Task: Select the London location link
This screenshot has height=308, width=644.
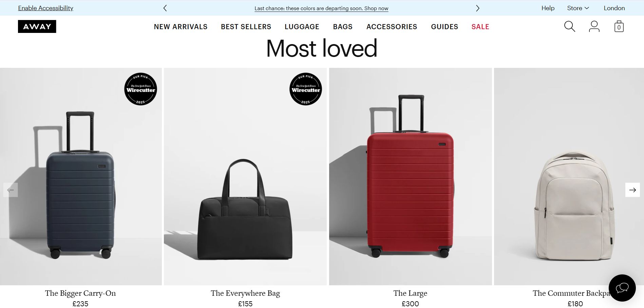Action: [614, 8]
